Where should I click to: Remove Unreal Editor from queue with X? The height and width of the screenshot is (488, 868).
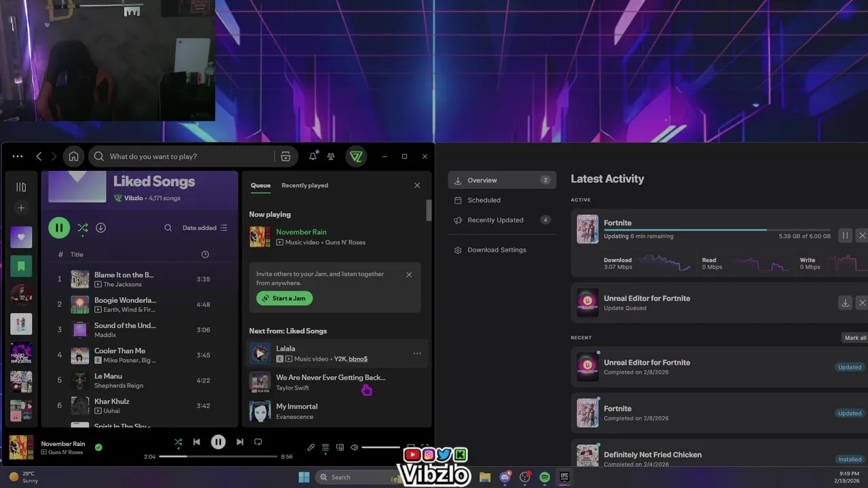[862, 303]
